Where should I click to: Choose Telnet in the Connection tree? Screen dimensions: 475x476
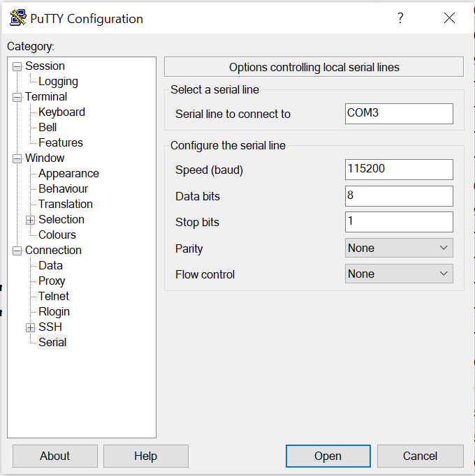tap(54, 297)
